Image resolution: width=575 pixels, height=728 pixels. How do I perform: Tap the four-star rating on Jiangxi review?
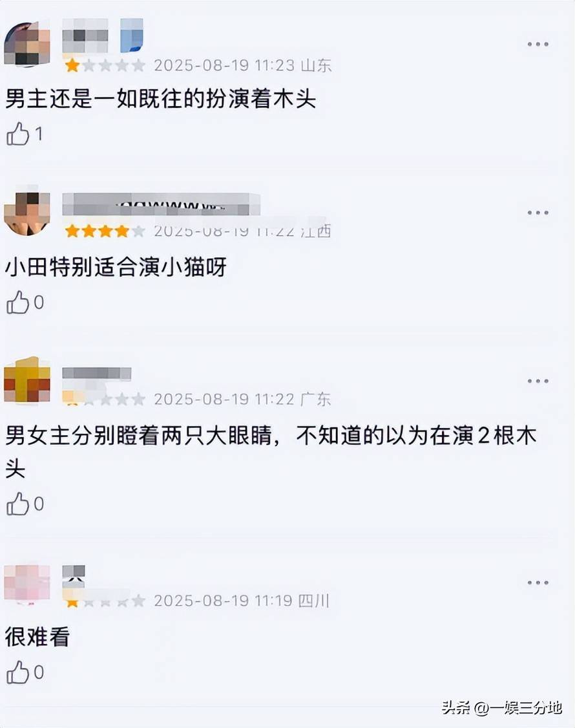(x=105, y=231)
